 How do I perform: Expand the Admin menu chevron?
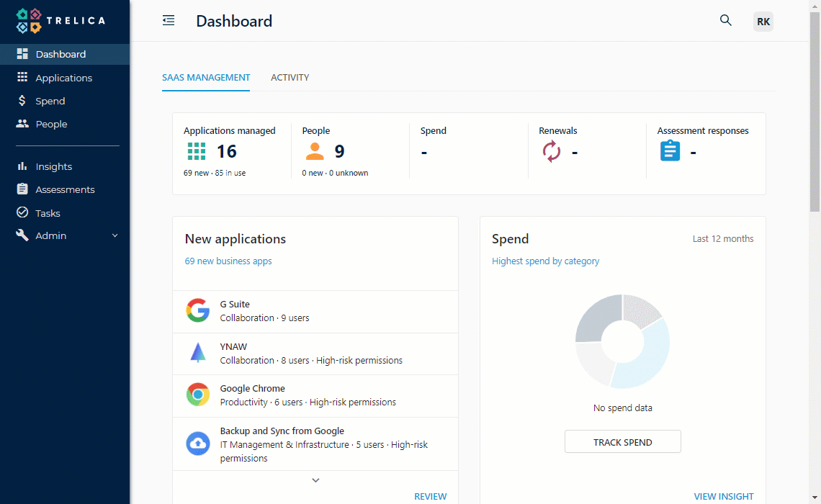115,235
